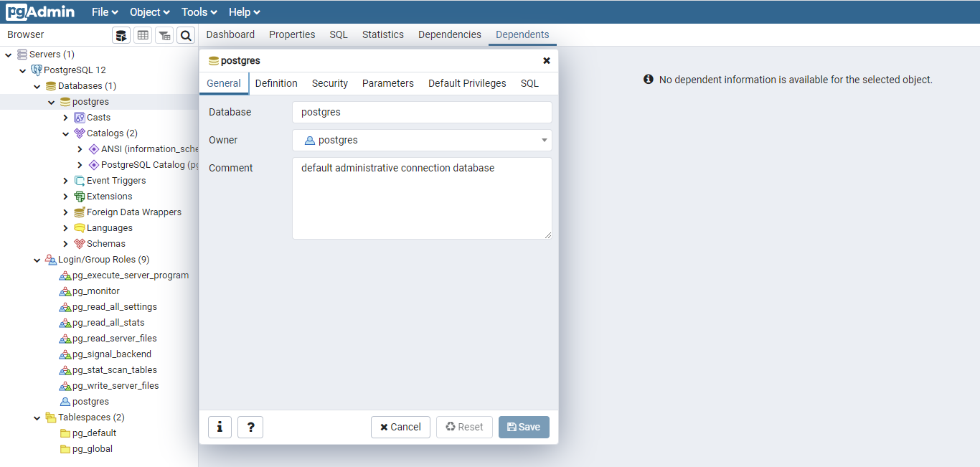
Task: Click the Casts node icon
Action: pyautogui.click(x=80, y=118)
